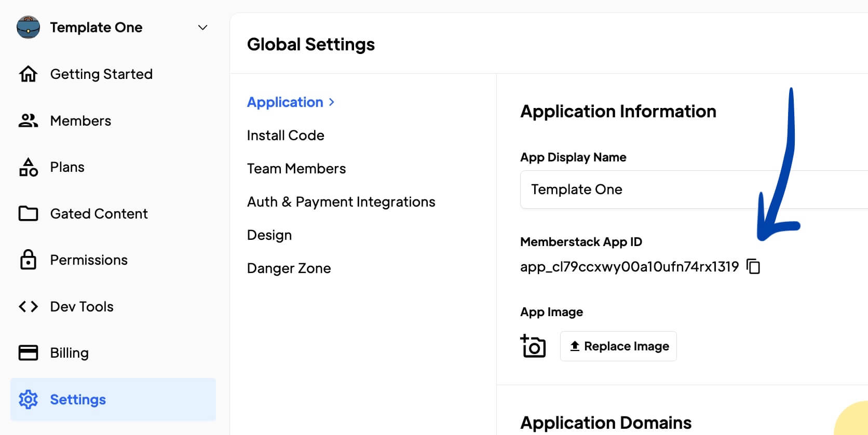
Task: Click the App Image label
Action: tap(551, 312)
